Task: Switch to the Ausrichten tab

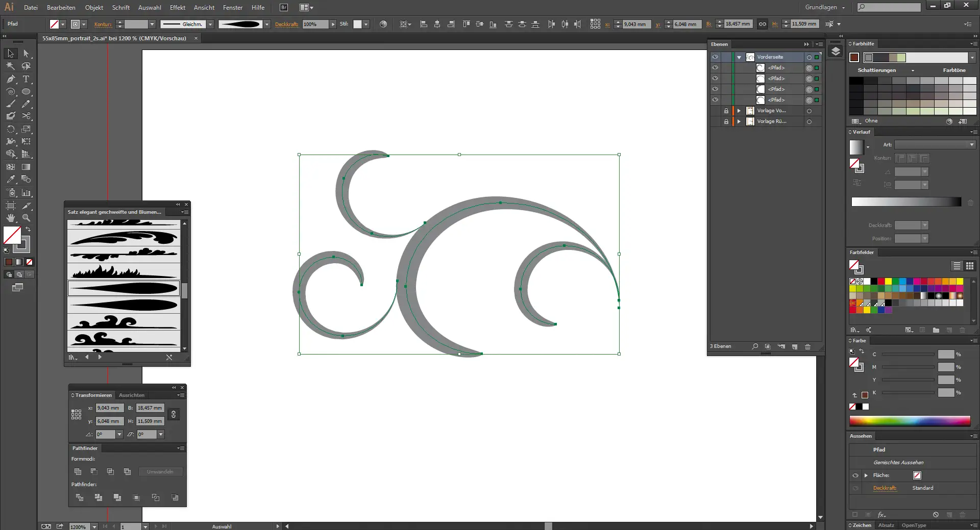Action: 132,395
